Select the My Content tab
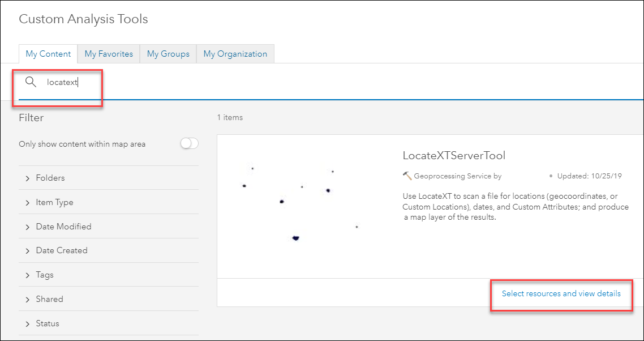The width and height of the screenshot is (644, 341). 48,53
